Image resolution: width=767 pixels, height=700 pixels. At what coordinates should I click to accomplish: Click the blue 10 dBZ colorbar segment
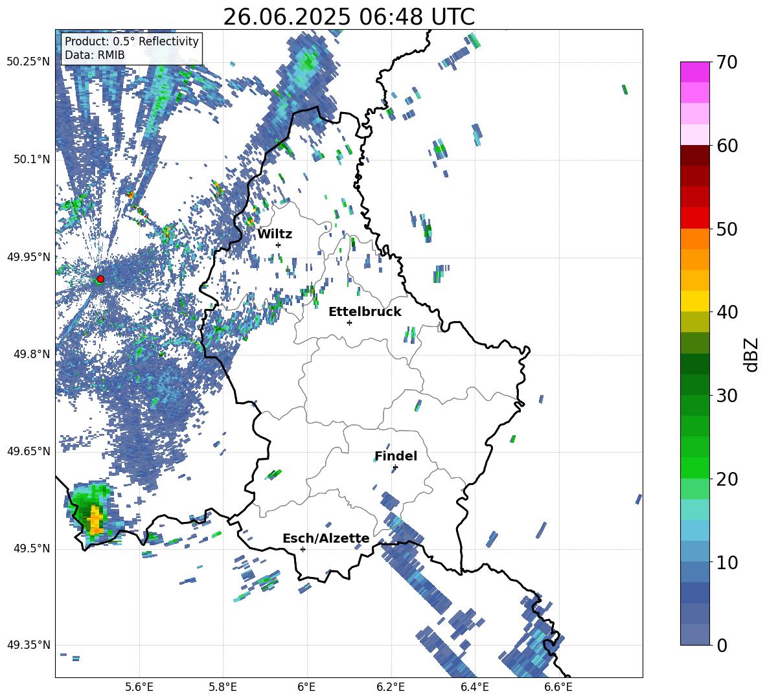694,572
